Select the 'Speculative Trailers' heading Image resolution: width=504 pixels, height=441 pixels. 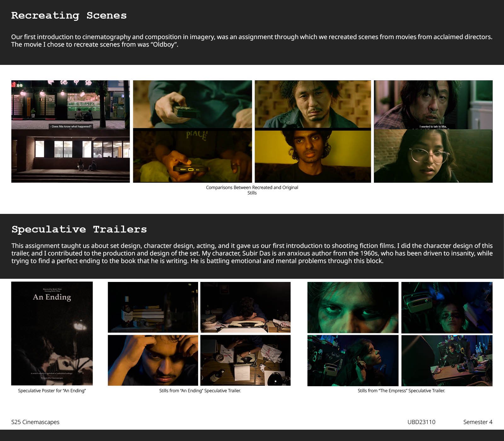click(x=79, y=229)
